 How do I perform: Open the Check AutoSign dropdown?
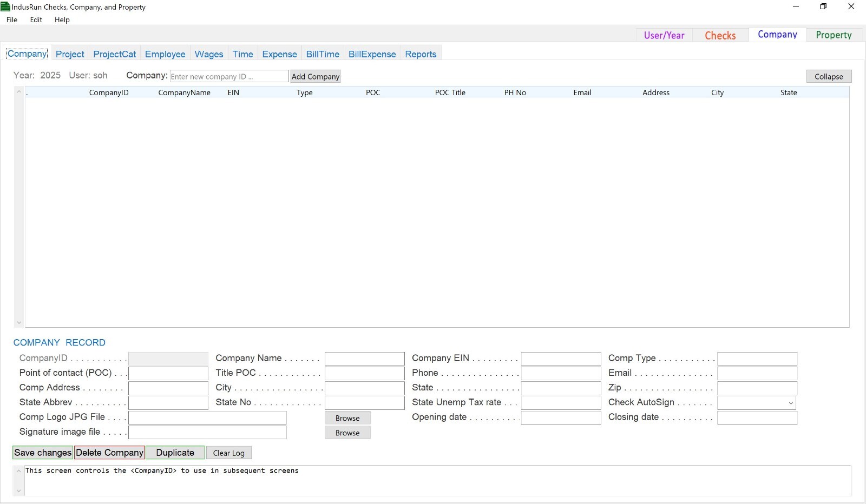click(757, 403)
